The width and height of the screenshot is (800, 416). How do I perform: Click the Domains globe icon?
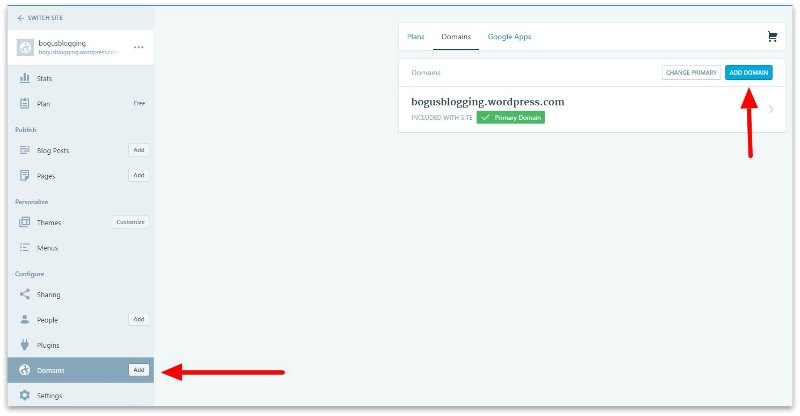pos(24,370)
